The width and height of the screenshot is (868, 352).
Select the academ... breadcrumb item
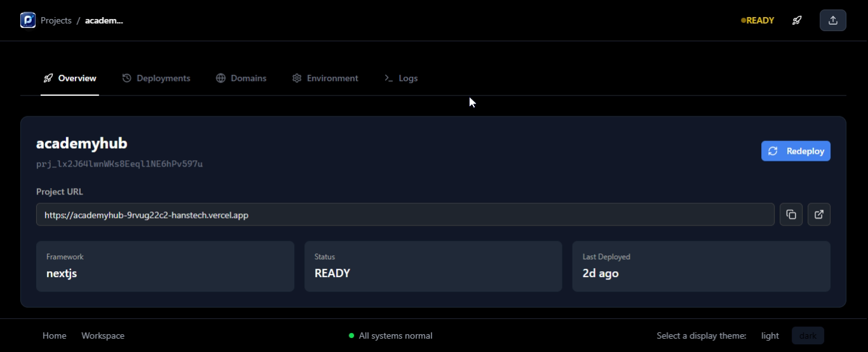tap(104, 20)
